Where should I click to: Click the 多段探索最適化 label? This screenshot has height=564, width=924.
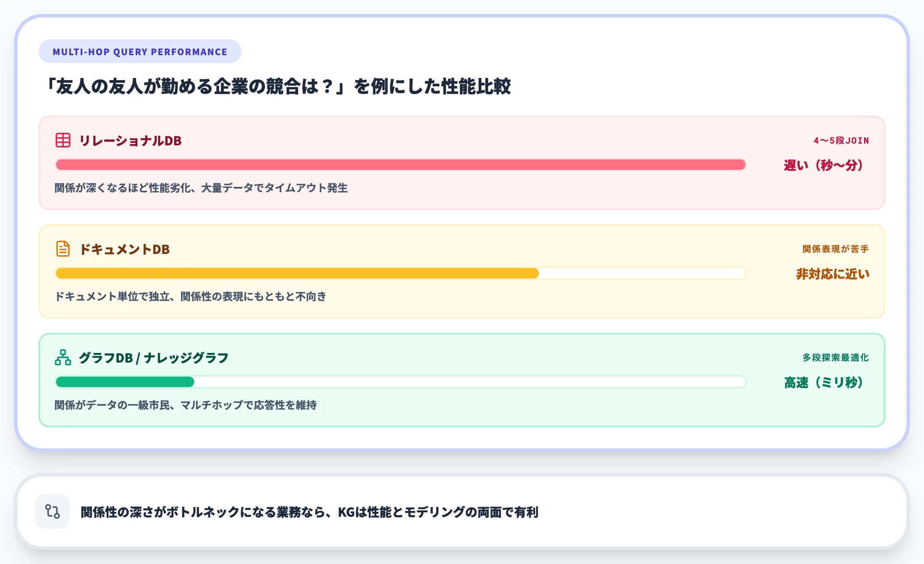pyautogui.click(x=835, y=357)
